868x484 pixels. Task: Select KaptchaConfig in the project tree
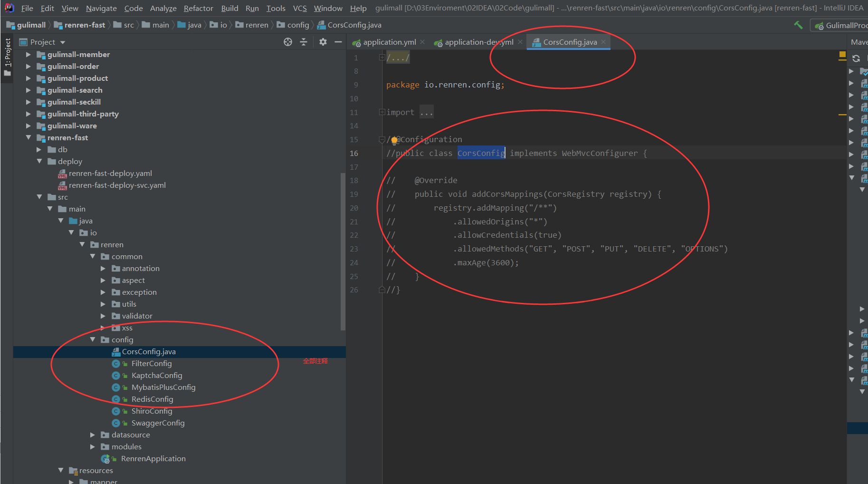[x=157, y=375]
